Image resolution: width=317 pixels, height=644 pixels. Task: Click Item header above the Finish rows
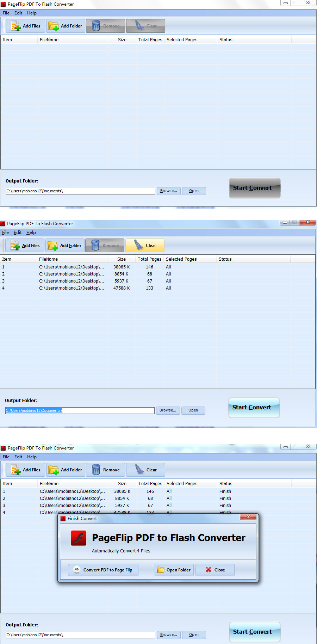point(19,484)
